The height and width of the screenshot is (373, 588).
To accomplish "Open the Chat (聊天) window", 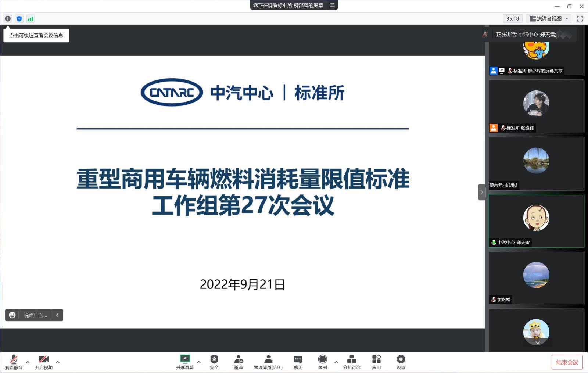I will (x=298, y=362).
